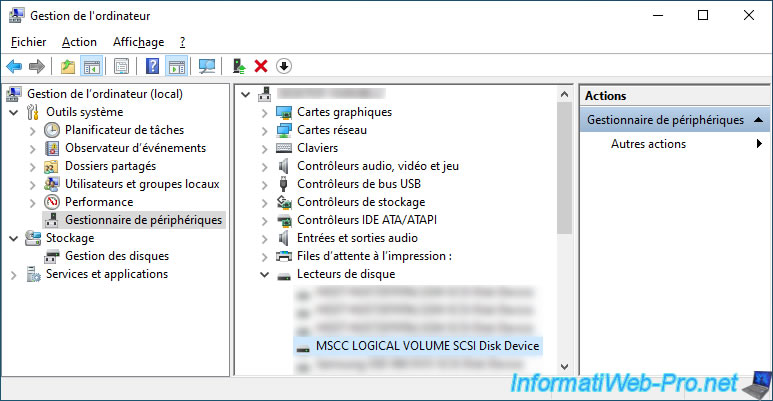Open the Fichier menu

coord(29,42)
